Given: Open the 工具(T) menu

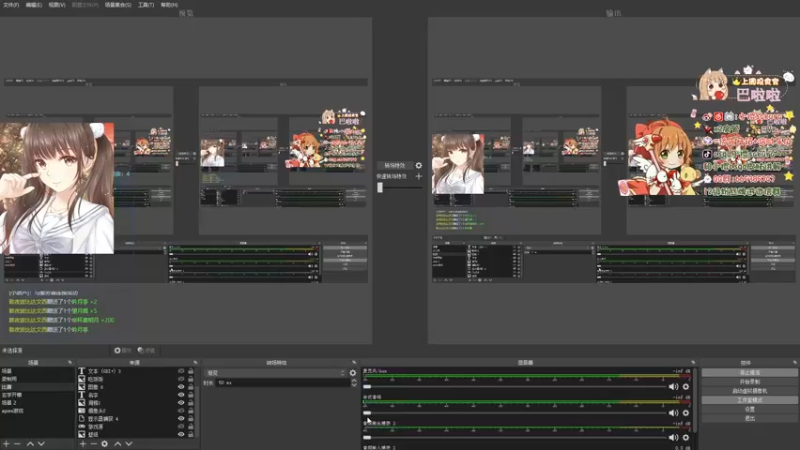Looking at the screenshot, I should [146, 5].
